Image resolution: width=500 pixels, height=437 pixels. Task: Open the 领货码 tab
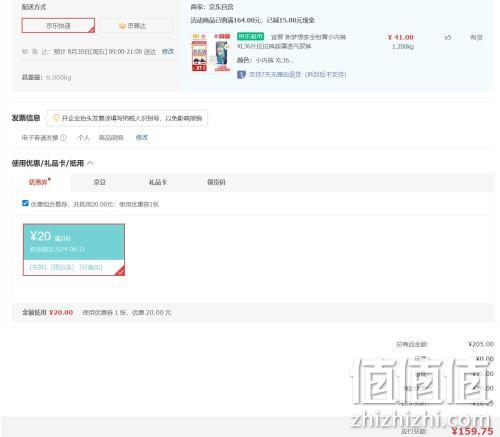tap(216, 182)
